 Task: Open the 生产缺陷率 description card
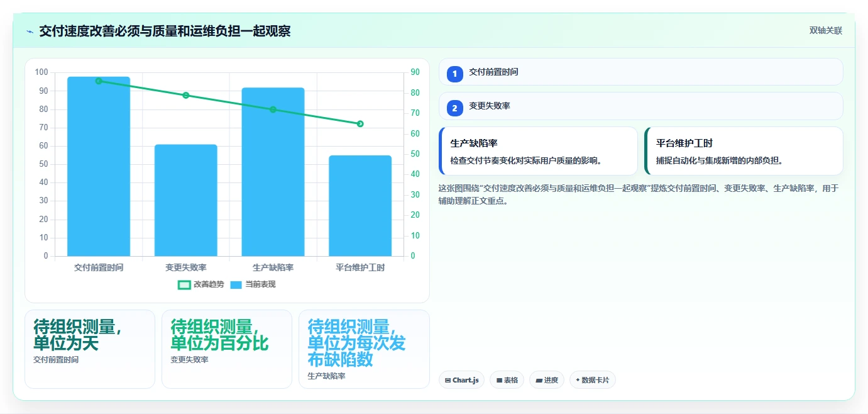tap(538, 151)
